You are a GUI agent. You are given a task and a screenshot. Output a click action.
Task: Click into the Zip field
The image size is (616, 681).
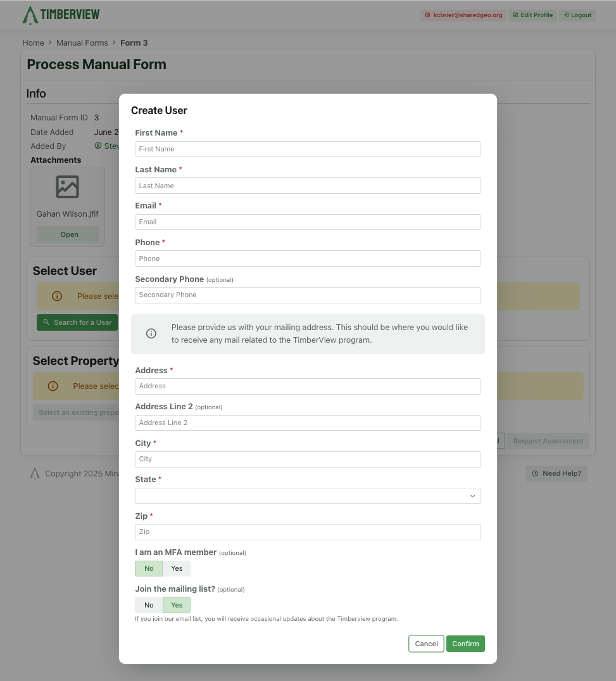(308, 532)
